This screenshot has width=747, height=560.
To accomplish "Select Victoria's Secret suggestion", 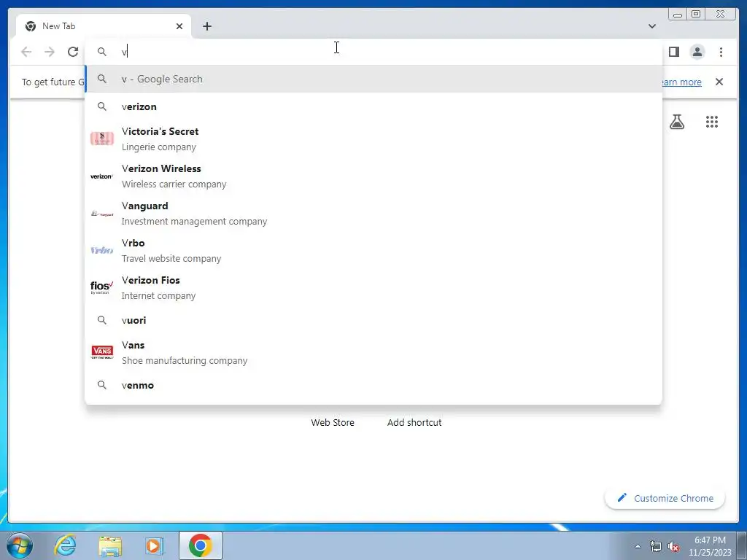I will tap(373, 139).
